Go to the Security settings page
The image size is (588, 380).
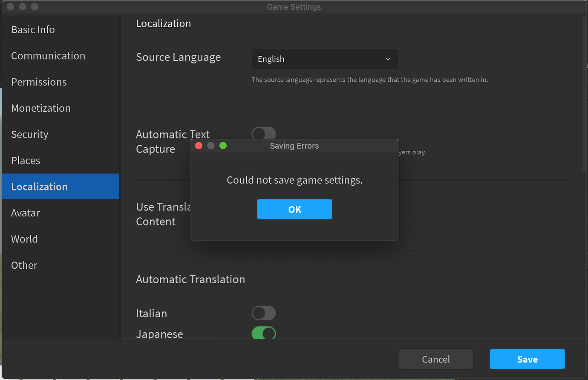(x=29, y=134)
